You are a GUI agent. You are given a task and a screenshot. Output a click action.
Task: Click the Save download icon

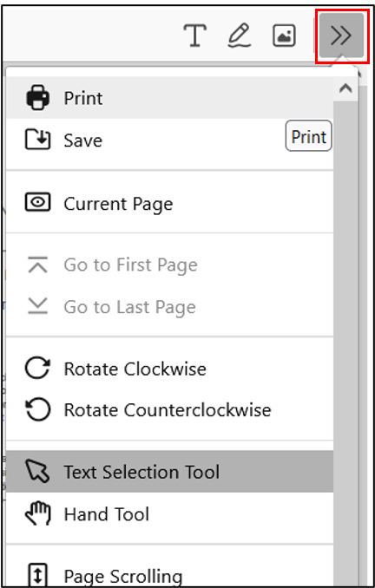(x=37, y=140)
